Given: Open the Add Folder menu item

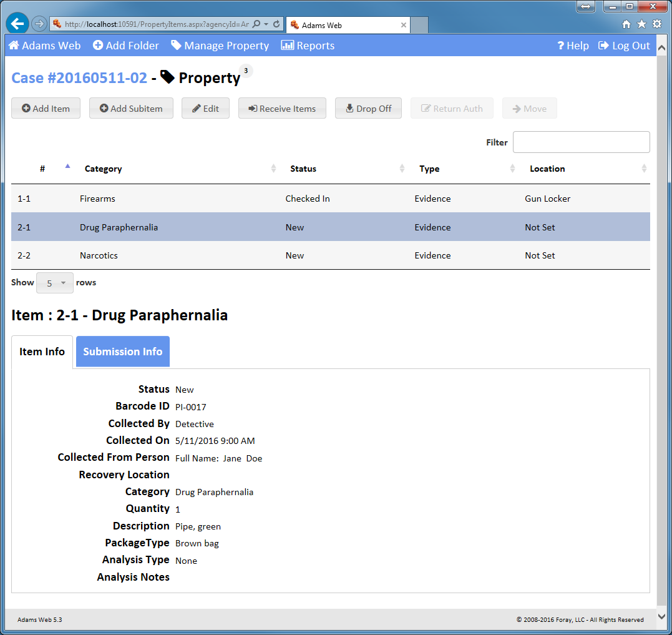Looking at the screenshot, I should click(x=126, y=46).
